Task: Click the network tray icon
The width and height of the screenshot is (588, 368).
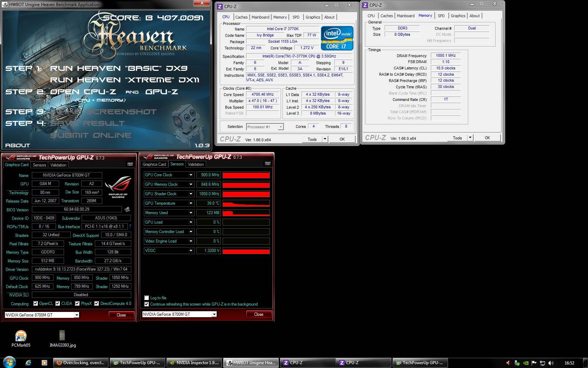Action: point(542,363)
